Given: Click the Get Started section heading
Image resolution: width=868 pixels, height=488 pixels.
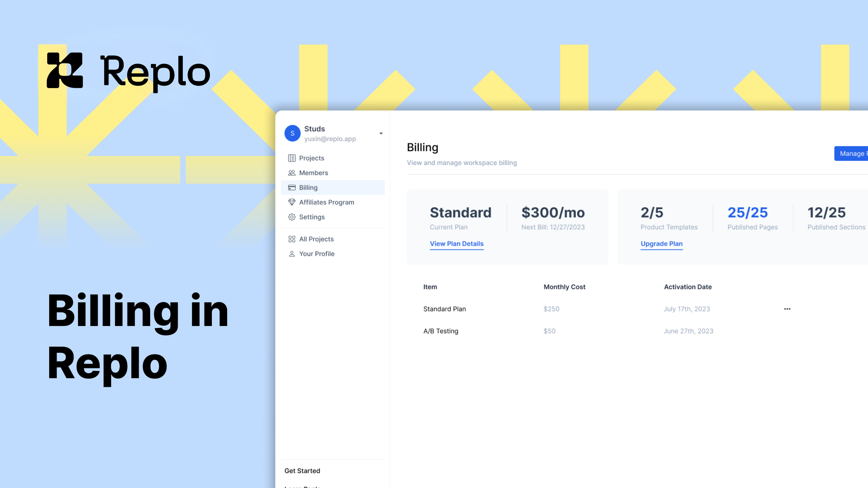Looking at the screenshot, I should [x=302, y=471].
